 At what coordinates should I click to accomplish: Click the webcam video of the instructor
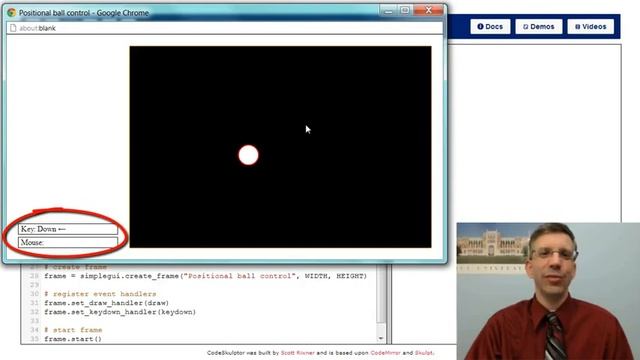(x=548, y=291)
